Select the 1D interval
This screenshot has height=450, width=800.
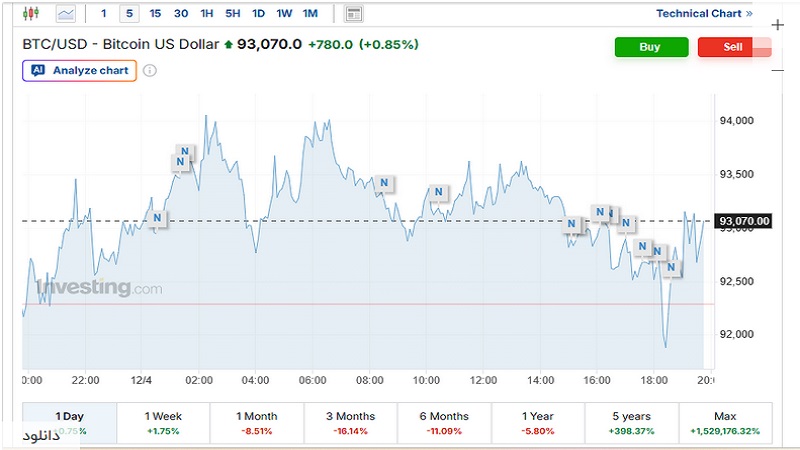click(x=258, y=14)
